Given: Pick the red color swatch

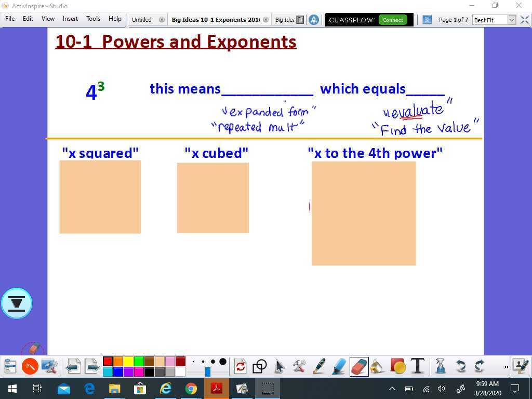Looking at the screenshot, I should pyautogui.click(x=107, y=361).
